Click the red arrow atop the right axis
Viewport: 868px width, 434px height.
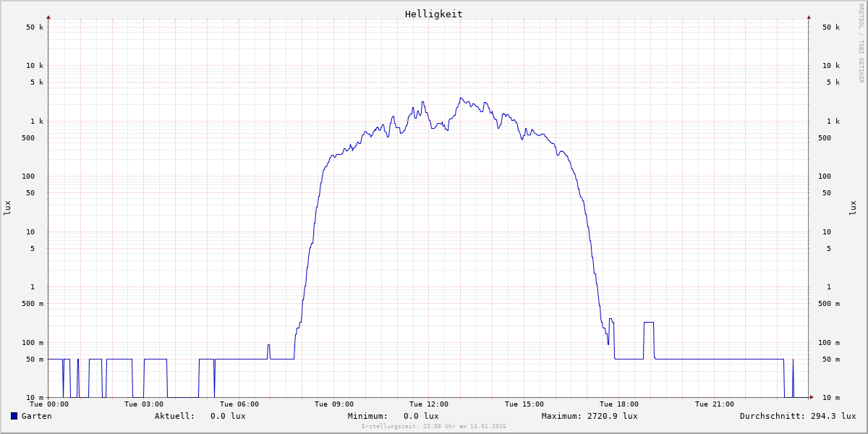[809, 17]
